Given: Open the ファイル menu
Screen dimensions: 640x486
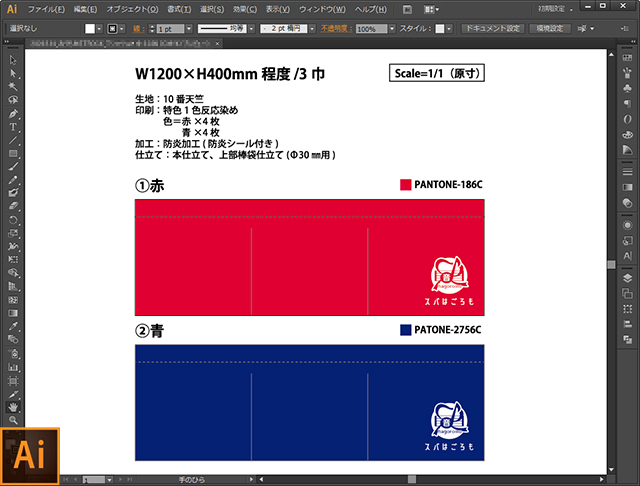Looking at the screenshot, I should (46, 9).
